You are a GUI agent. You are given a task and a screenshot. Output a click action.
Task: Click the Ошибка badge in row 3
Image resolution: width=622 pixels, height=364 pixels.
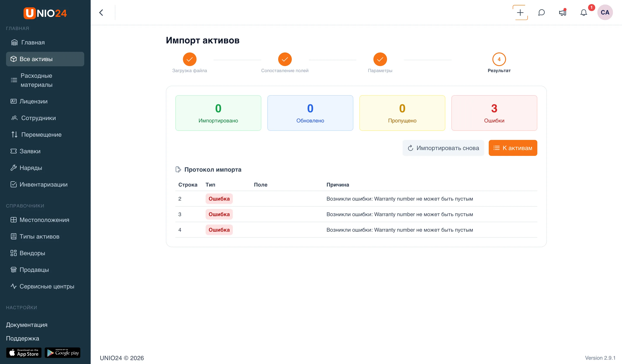click(x=219, y=214)
